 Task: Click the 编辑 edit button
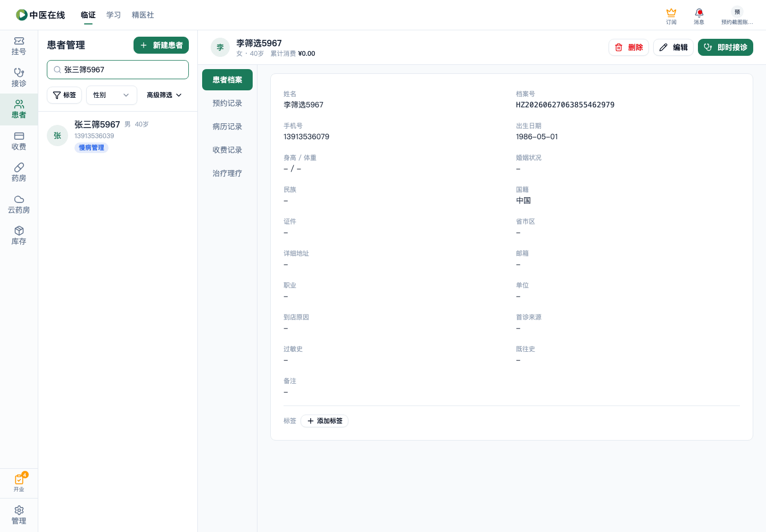673,47
